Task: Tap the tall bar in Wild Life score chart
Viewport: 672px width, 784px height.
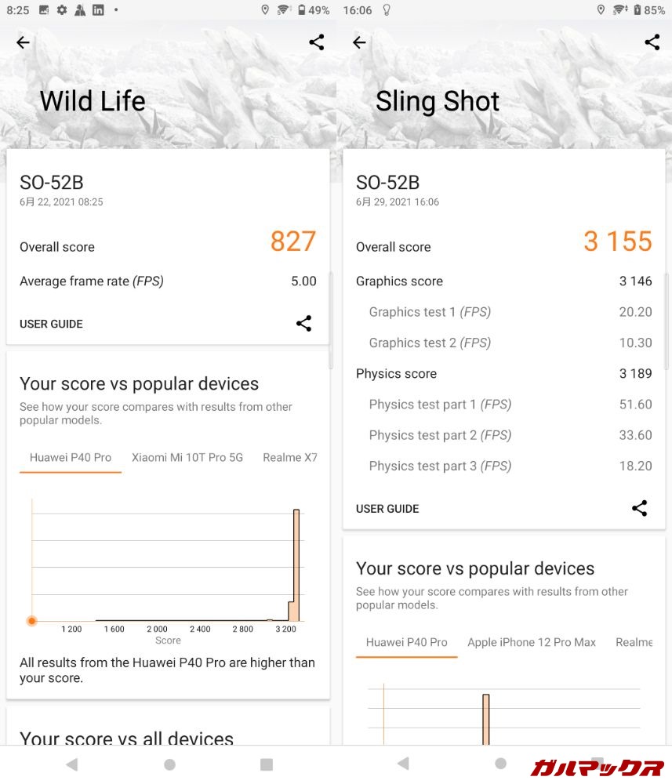Action: 296,564
